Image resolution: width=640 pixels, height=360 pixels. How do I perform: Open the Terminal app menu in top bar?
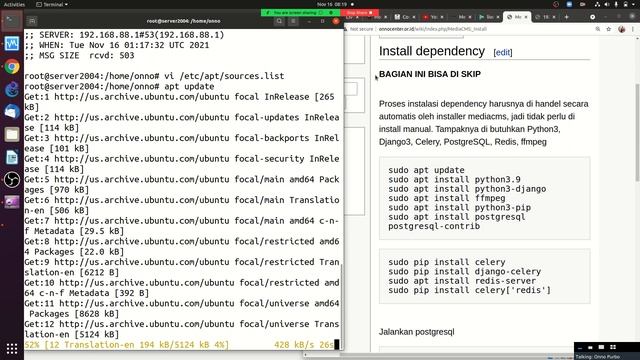pos(52,4)
